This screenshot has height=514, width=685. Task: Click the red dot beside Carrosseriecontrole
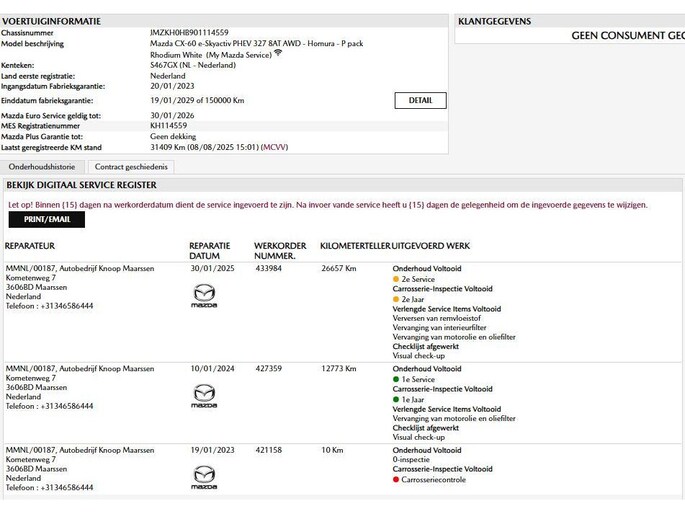pos(396,480)
